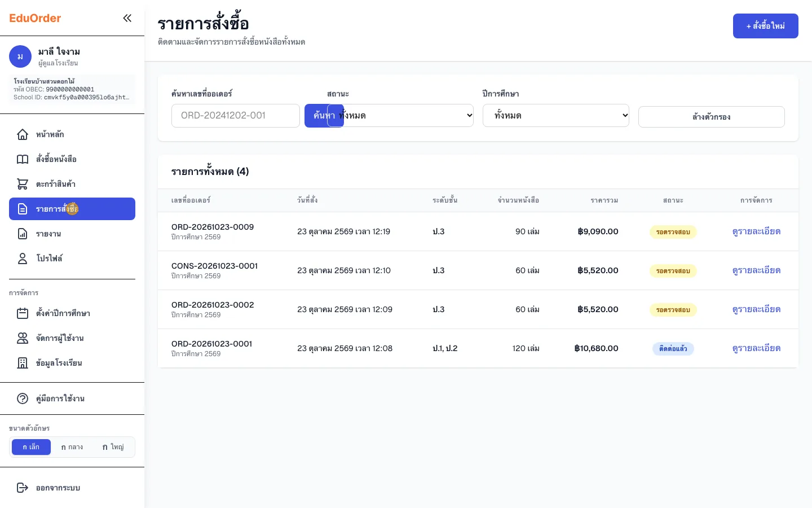
Task: Click the document icon for รายการสั่งซื้อ
Action: [x=23, y=209]
